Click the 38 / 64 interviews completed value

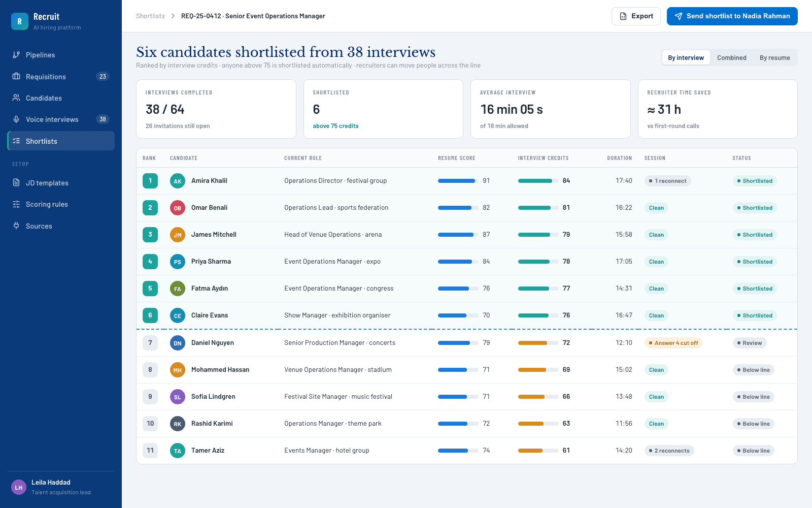165,109
